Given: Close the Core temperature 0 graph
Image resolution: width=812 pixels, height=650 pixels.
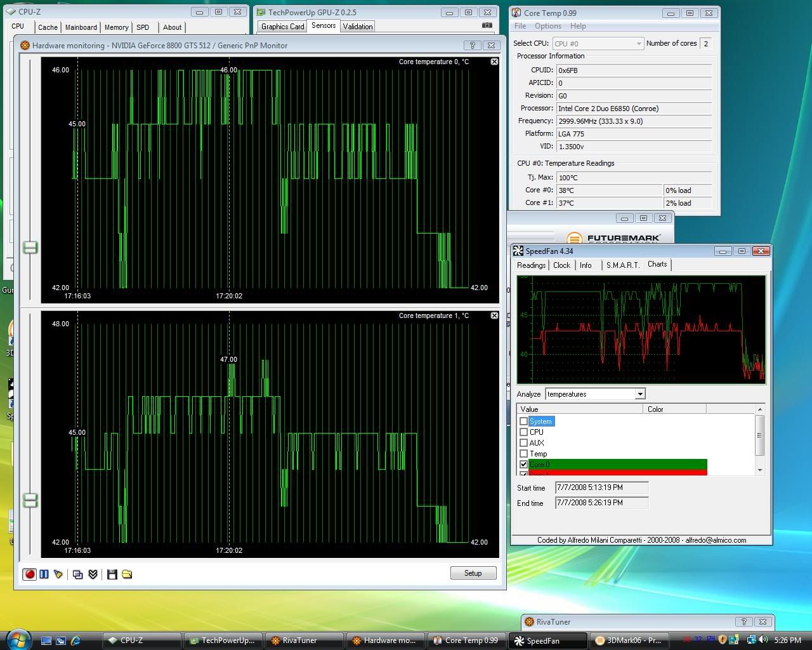Looking at the screenshot, I should click(494, 62).
